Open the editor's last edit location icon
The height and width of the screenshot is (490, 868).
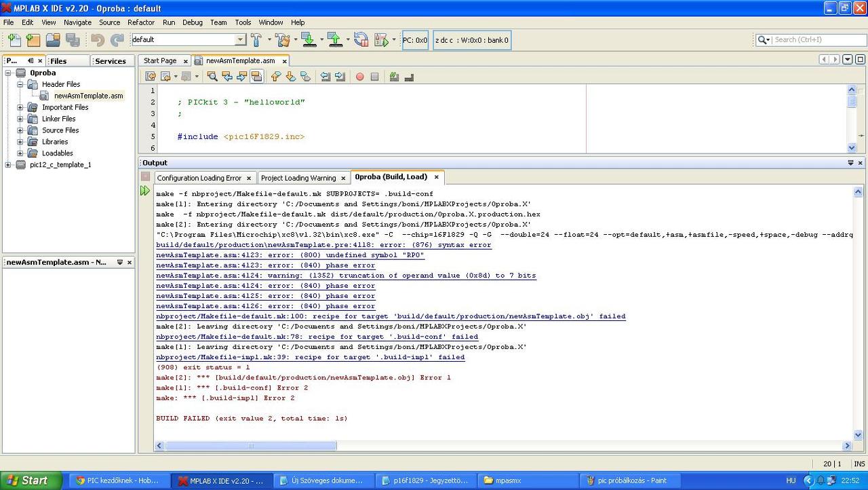(151, 77)
